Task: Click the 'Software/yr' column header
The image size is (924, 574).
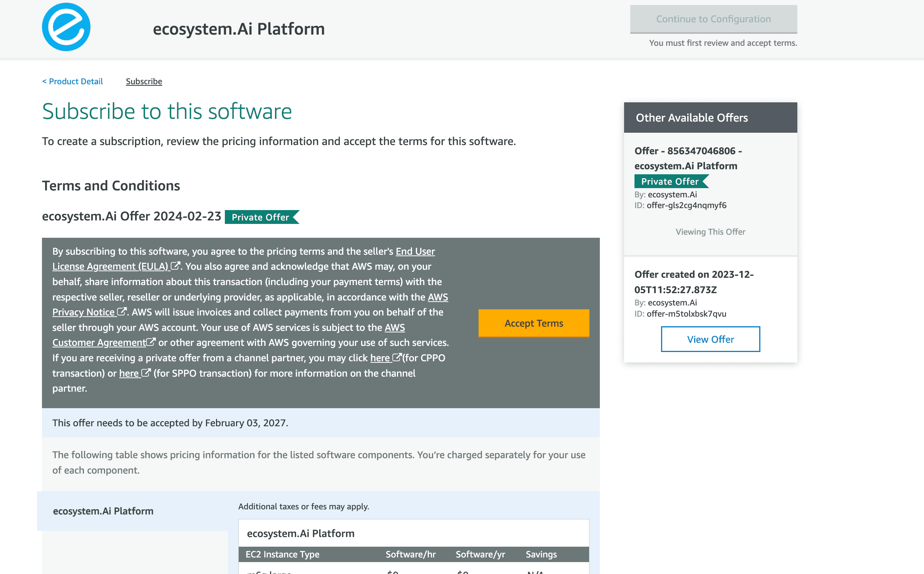Action: (x=480, y=554)
